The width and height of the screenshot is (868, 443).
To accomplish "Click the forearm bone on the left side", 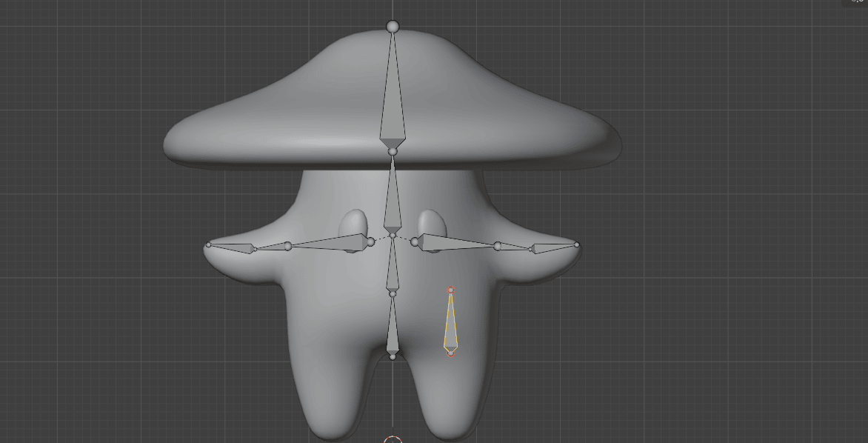I will (270, 247).
